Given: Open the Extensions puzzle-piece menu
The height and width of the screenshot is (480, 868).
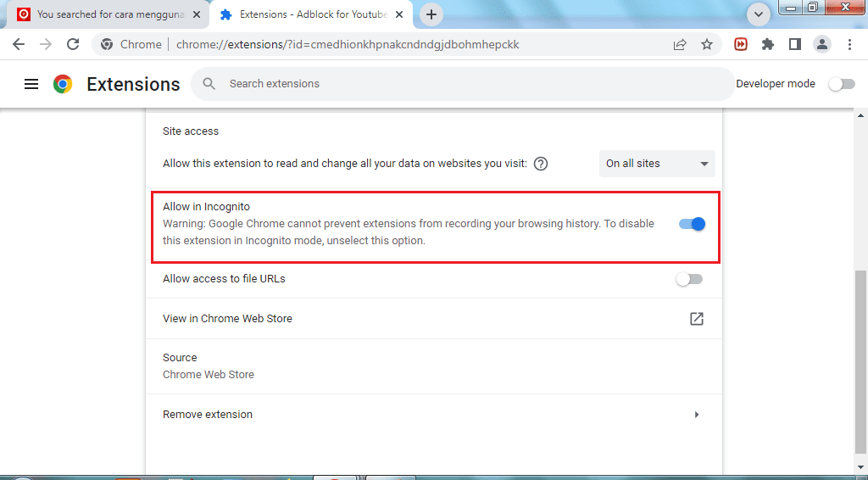Looking at the screenshot, I should tap(768, 44).
